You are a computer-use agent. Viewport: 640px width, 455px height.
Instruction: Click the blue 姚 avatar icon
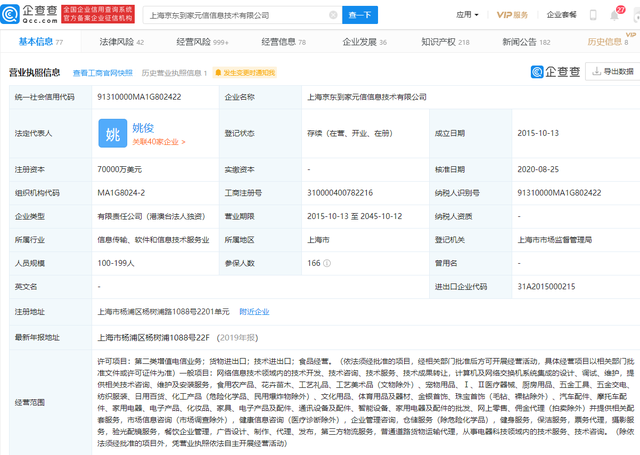tap(115, 134)
